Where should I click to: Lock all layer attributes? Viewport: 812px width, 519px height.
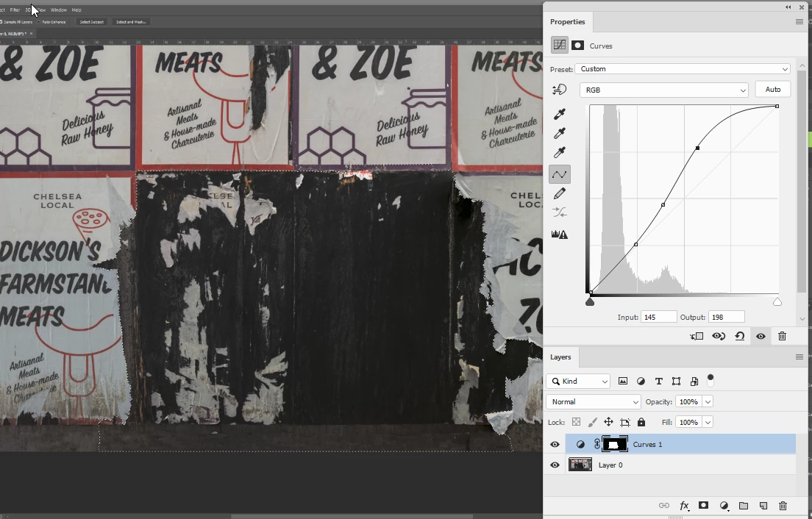[x=641, y=422]
